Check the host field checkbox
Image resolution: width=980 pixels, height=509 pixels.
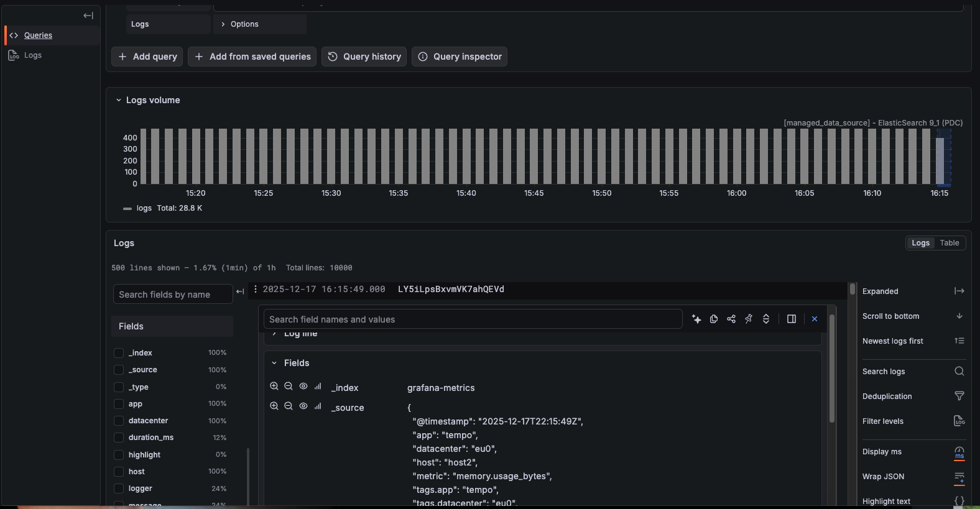pos(119,472)
